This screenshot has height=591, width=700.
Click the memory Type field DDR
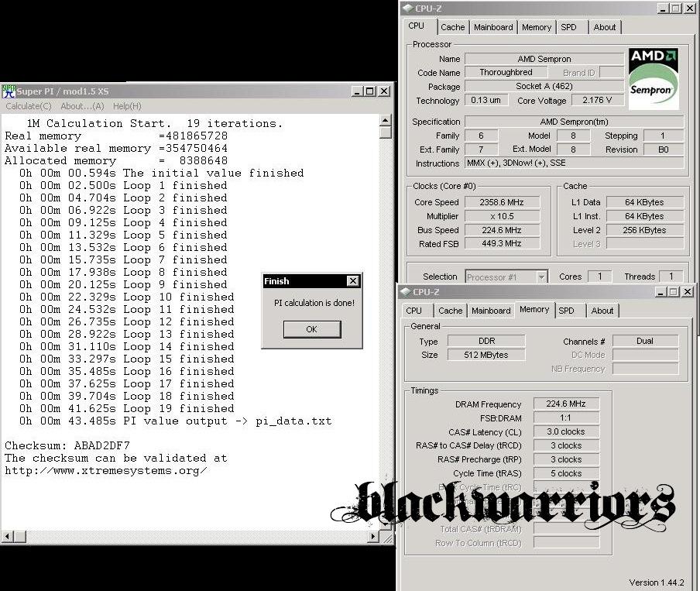pos(486,341)
